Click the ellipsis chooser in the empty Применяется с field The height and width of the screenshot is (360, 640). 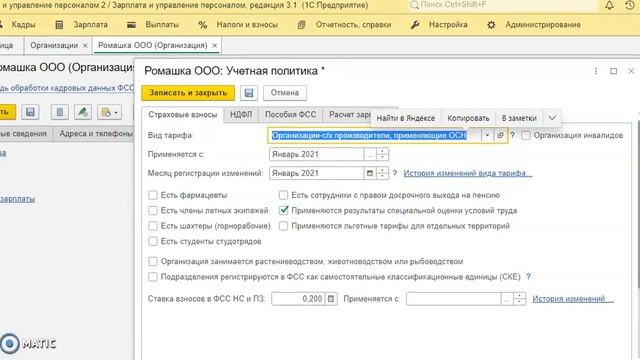[507, 299]
